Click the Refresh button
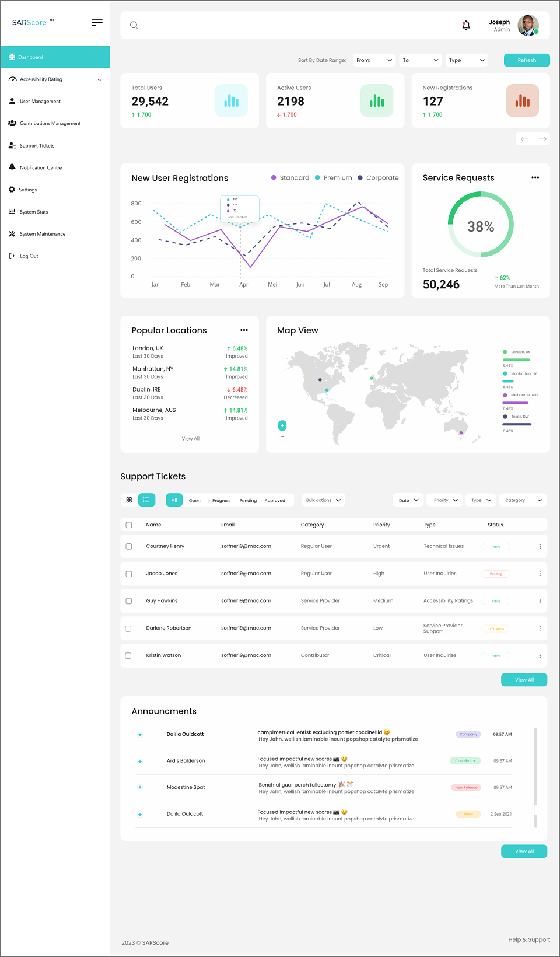 point(527,60)
